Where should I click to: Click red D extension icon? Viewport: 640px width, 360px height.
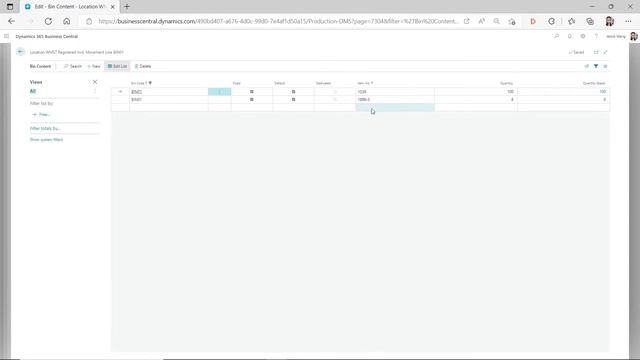tap(533, 21)
